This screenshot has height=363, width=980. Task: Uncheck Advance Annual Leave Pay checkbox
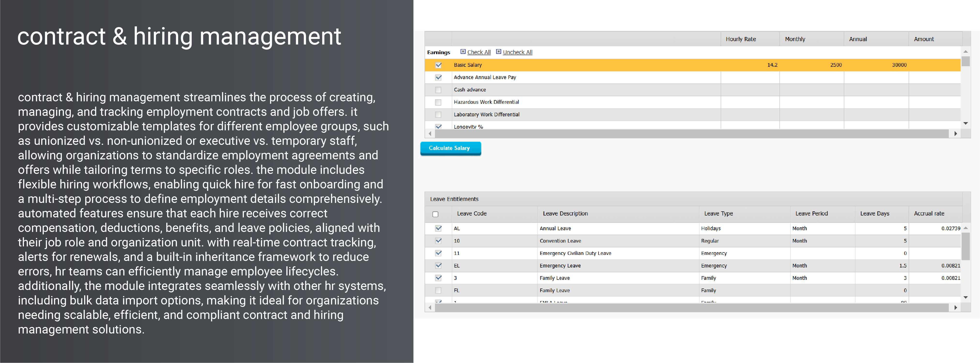[438, 77]
